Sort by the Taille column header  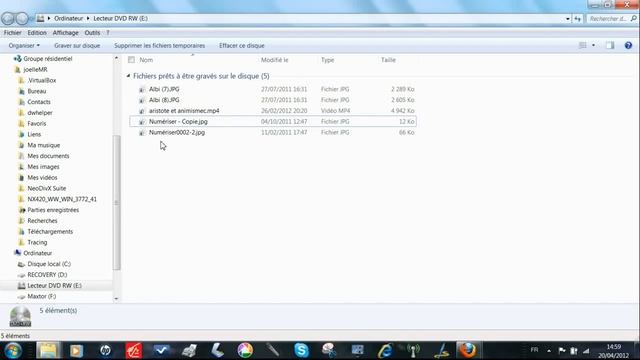[388, 60]
